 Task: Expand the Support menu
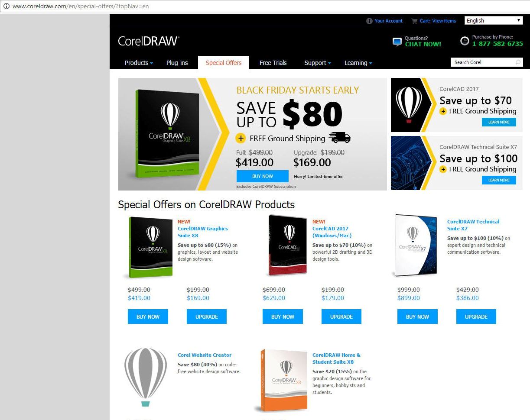(x=318, y=63)
